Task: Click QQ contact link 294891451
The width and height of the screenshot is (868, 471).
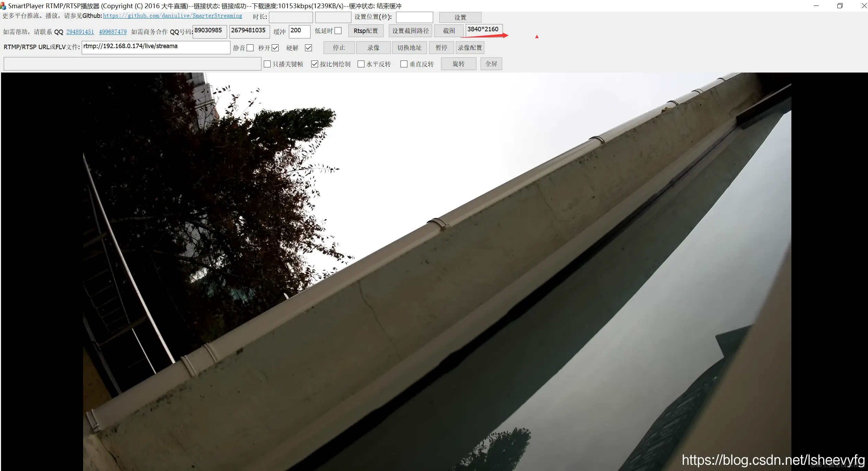Action: tap(80, 32)
